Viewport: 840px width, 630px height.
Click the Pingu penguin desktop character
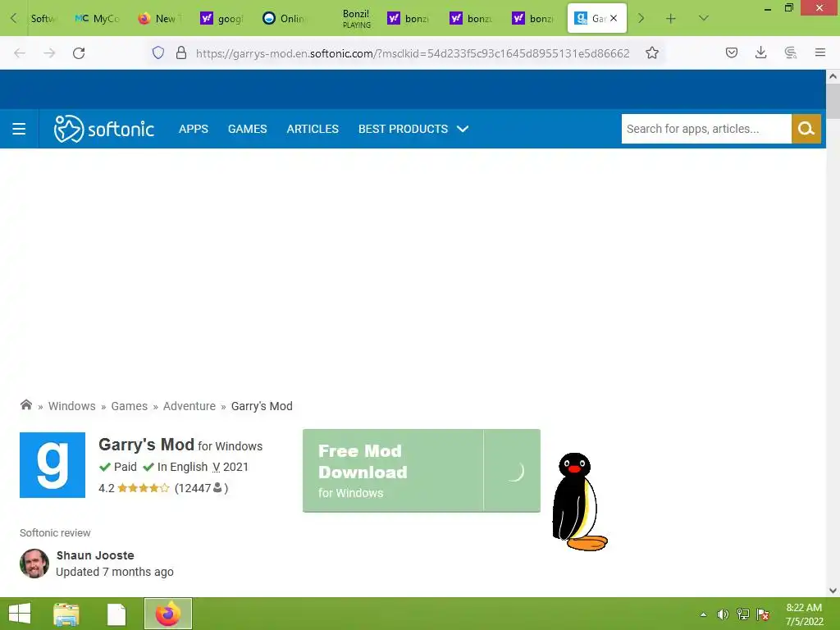pyautogui.click(x=580, y=502)
